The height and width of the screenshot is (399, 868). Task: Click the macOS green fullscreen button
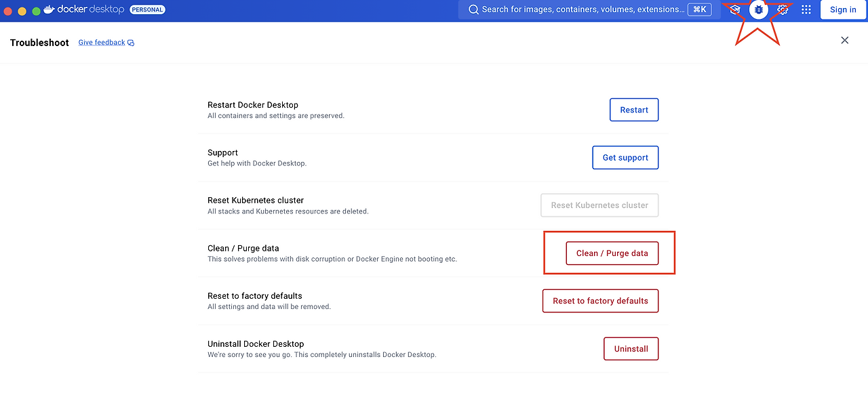tap(37, 11)
